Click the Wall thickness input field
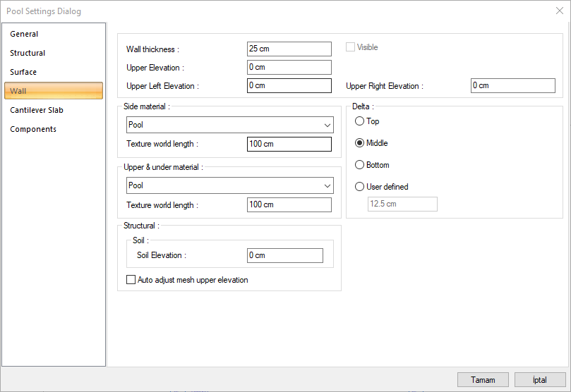The image size is (571, 392). (x=289, y=49)
